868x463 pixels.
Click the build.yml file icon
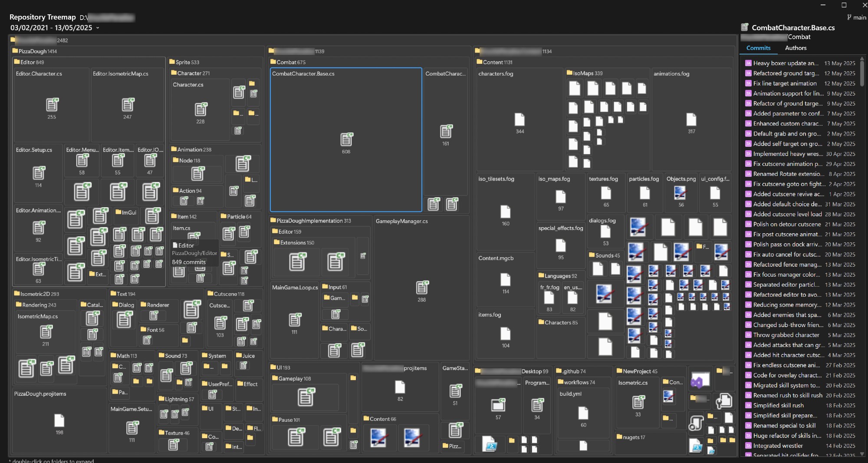point(583,413)
